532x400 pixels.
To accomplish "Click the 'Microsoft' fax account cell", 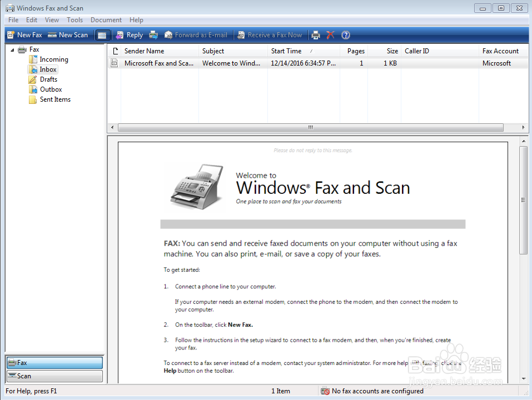I will pyautogui.click(x=496, y=63).
